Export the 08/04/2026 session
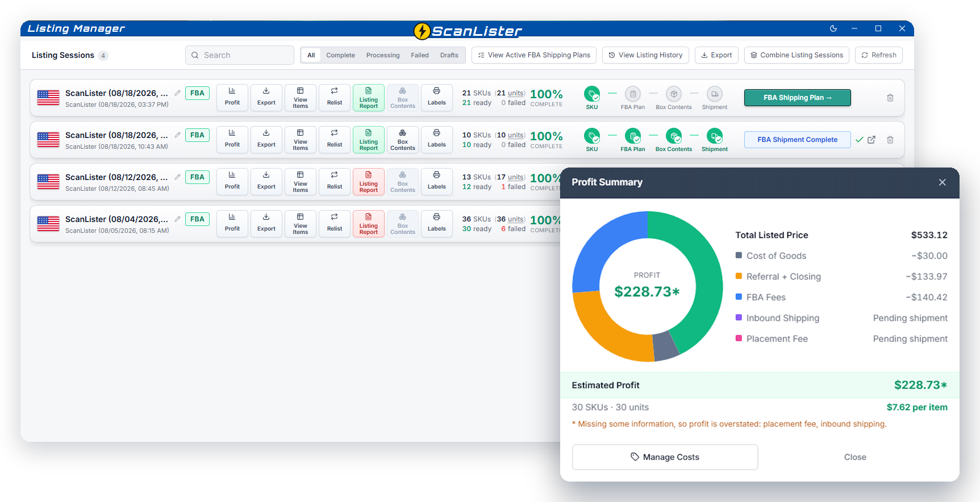This screenshot has height=502, width=980. pyautogui.click(x=266, y=223)
